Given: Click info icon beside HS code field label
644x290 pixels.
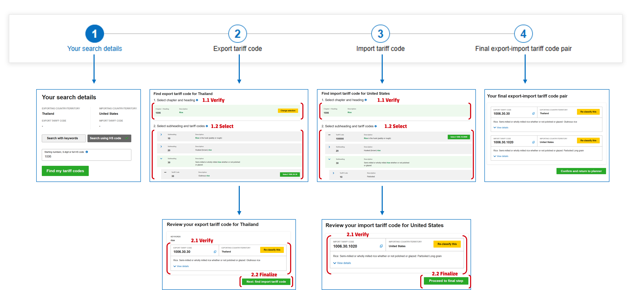Looking at the screenshot, I should click(87, 152).
